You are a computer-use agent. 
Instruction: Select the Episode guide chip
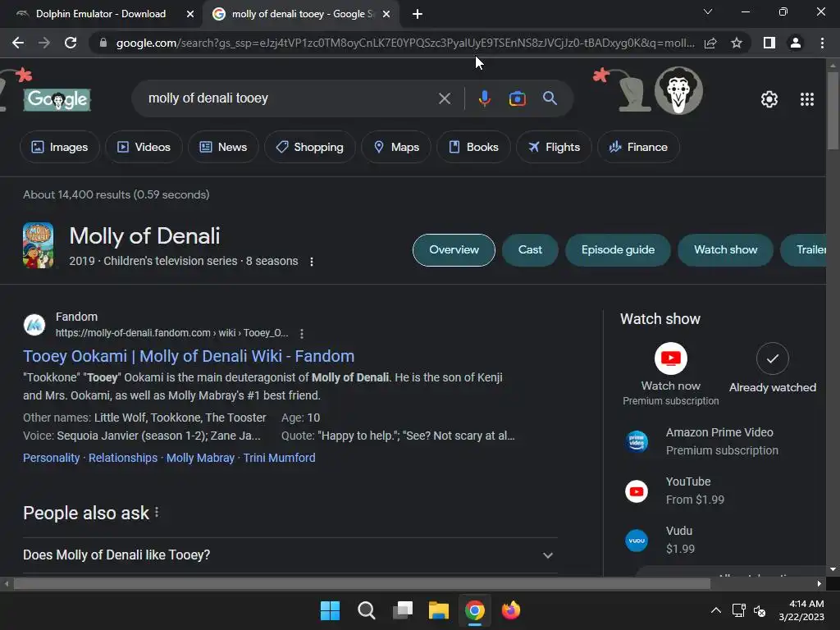pos(618,249)
